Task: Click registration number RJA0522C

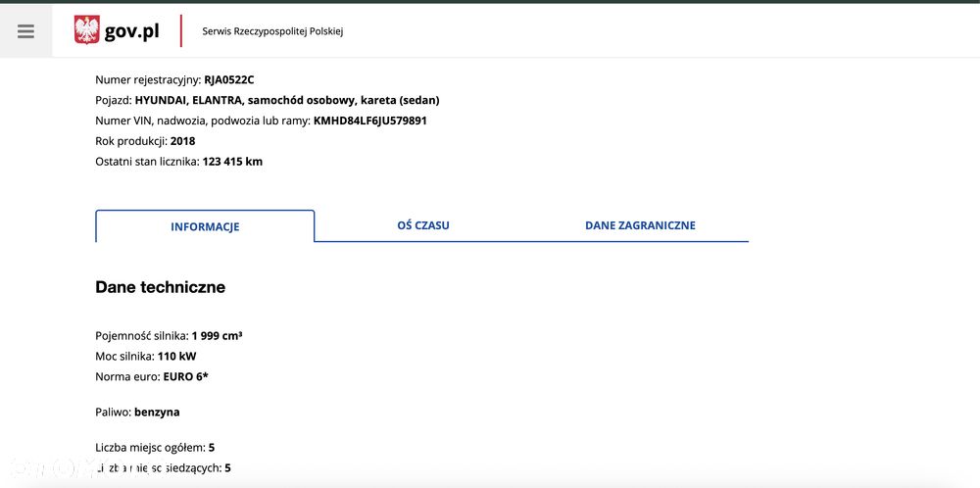Action: [x=229, y=80]
